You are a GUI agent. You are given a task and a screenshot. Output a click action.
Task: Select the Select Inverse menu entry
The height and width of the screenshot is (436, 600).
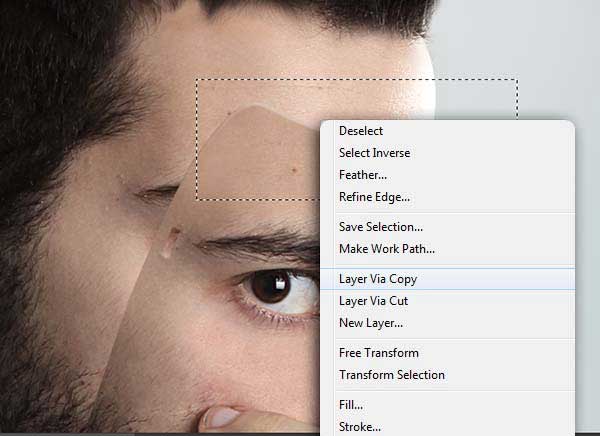447,153
